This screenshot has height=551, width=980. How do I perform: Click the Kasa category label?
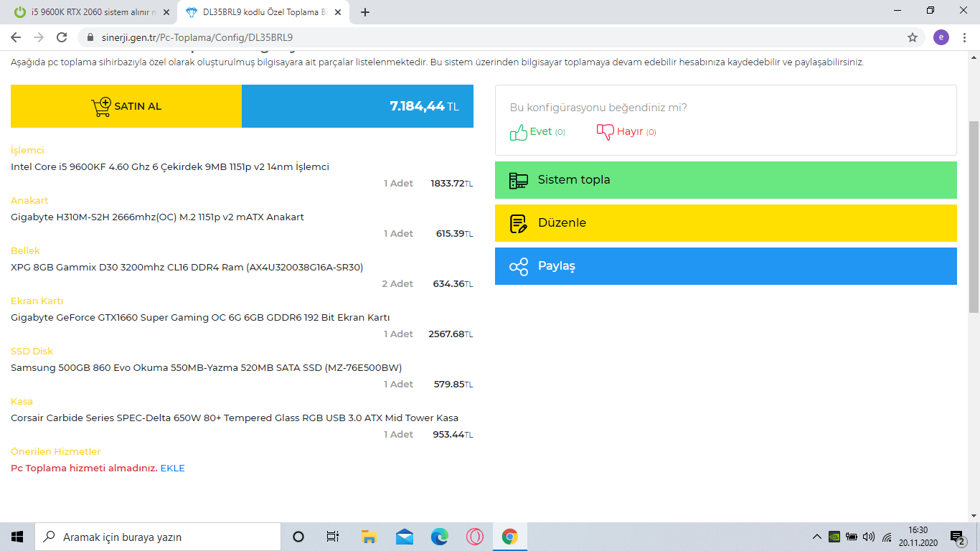pyautogui.click(x=22, y=402)
